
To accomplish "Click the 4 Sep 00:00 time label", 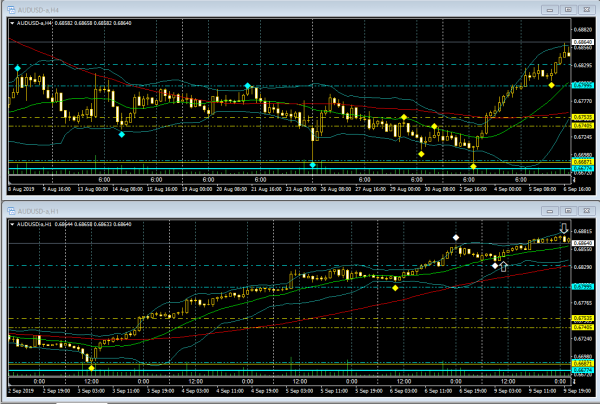I will 508,189.
